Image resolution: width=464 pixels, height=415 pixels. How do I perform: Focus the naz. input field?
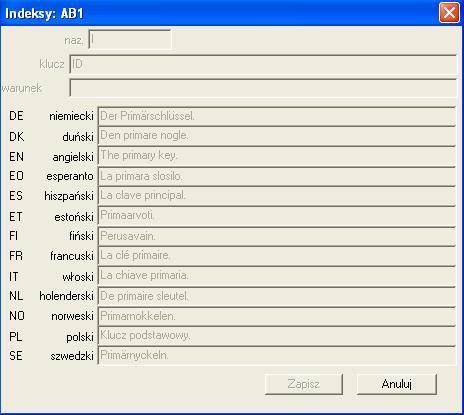click(x=130, y=40)
